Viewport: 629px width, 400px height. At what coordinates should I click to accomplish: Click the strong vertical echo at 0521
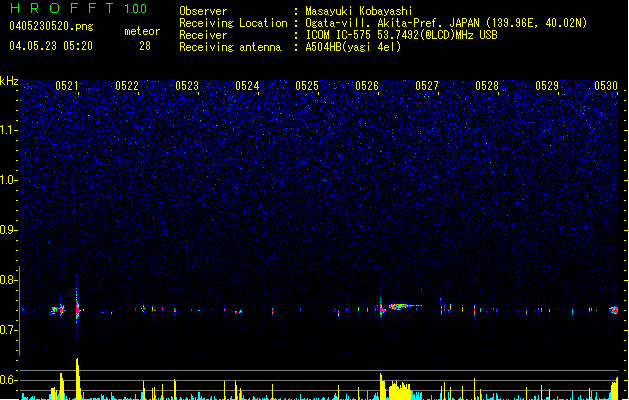[x=77, y=307]
